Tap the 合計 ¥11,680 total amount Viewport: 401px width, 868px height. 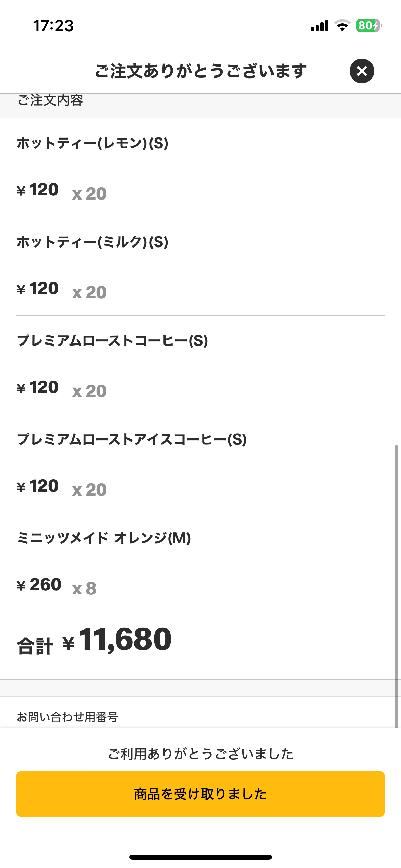point(95,640)
